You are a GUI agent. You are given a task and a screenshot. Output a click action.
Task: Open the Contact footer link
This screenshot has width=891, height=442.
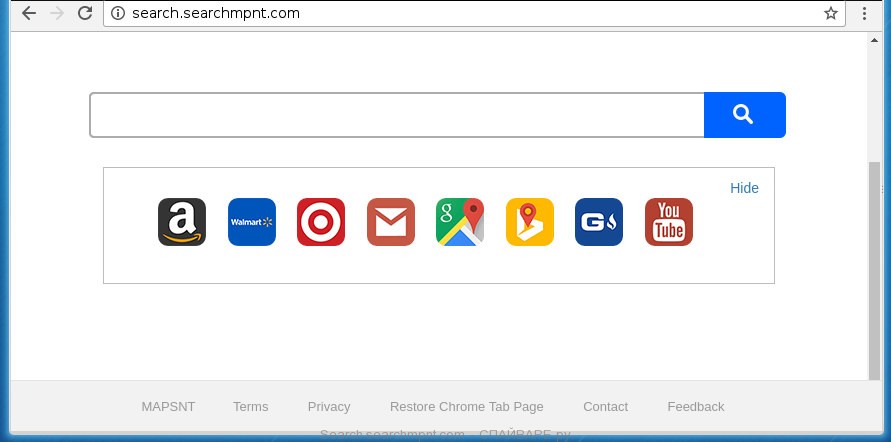coord(606,407)
